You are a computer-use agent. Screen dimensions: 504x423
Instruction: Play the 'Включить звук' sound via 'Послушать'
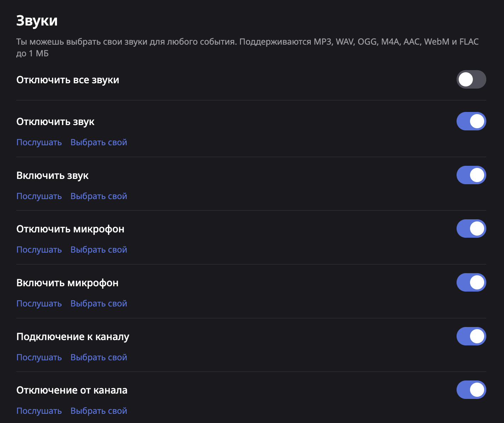(x=39, y=196)
